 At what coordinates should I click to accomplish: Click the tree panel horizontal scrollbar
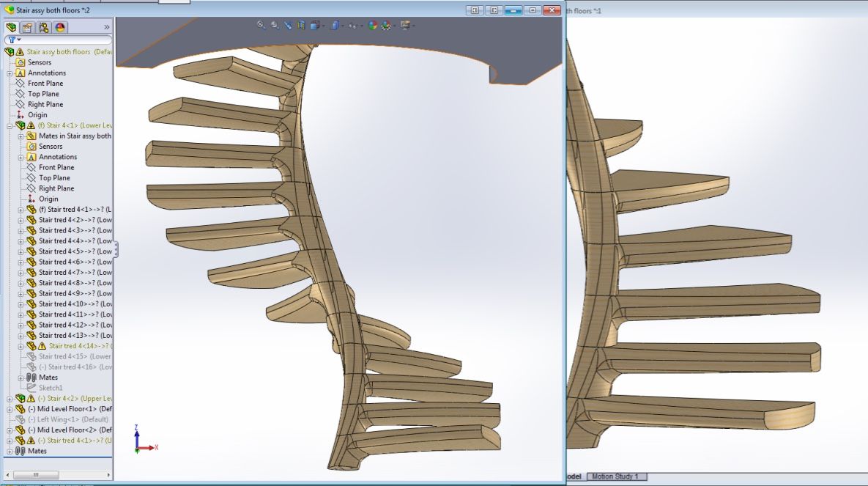(37, 474)
